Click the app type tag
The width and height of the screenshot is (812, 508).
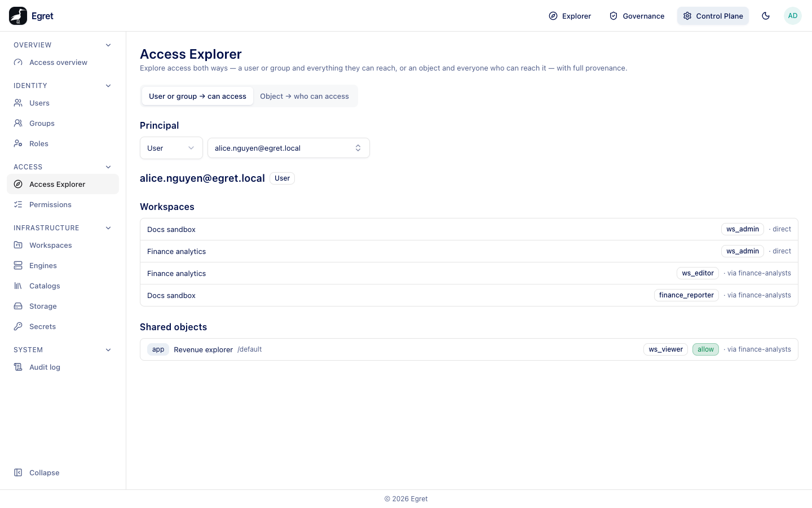[158, 349]
